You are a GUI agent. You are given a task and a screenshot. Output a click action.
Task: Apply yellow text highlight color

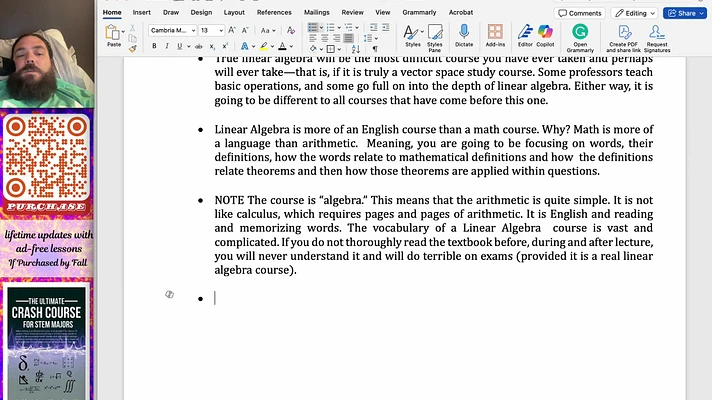(x=263, y=46)
